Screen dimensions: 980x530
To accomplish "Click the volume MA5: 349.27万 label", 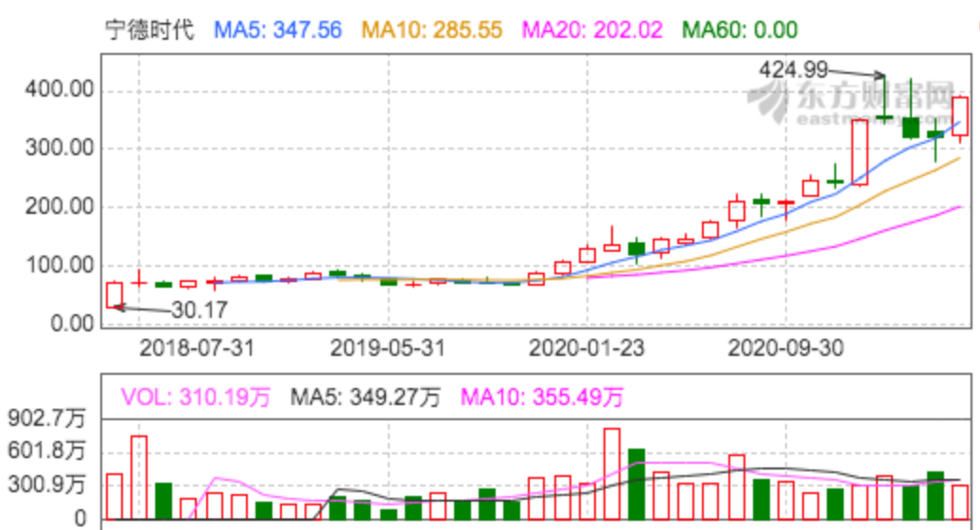I will point(366,397).
